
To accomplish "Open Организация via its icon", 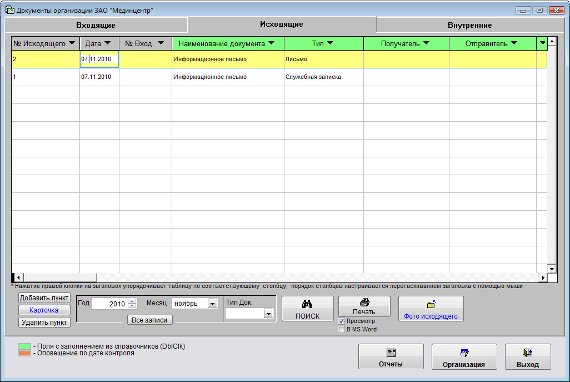I will (464, 353).
